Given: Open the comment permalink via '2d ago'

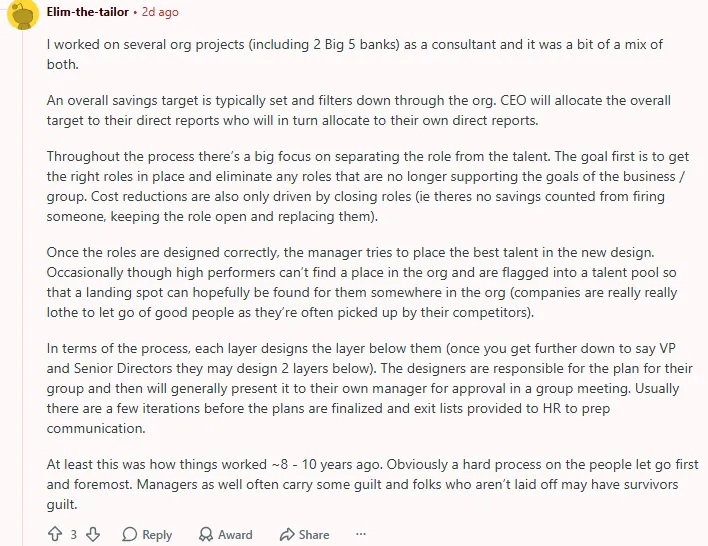Looking at the screenshot, I should [160, 12].
